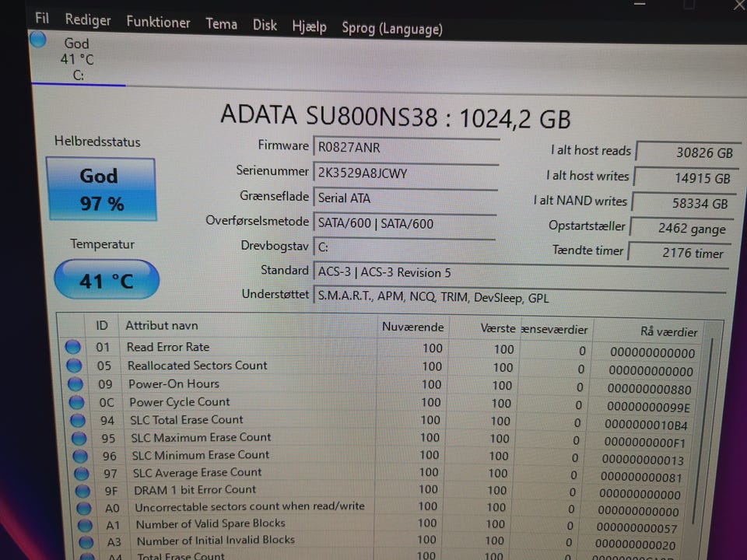This screenshot has width=747, height=560.
Task: Click status orb for DRAM 1 bit Error Count
Action: coord(82,491)
